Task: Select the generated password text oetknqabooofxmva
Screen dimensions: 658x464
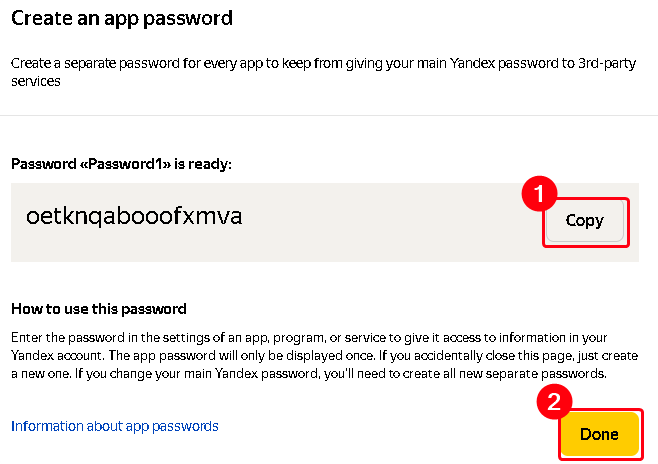Action: 135,217
